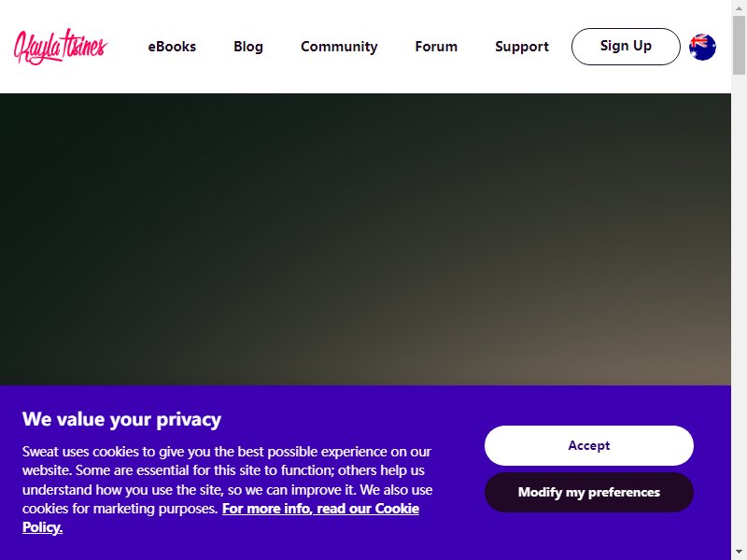
Task: Open the Support page
Action: point(522,47)
